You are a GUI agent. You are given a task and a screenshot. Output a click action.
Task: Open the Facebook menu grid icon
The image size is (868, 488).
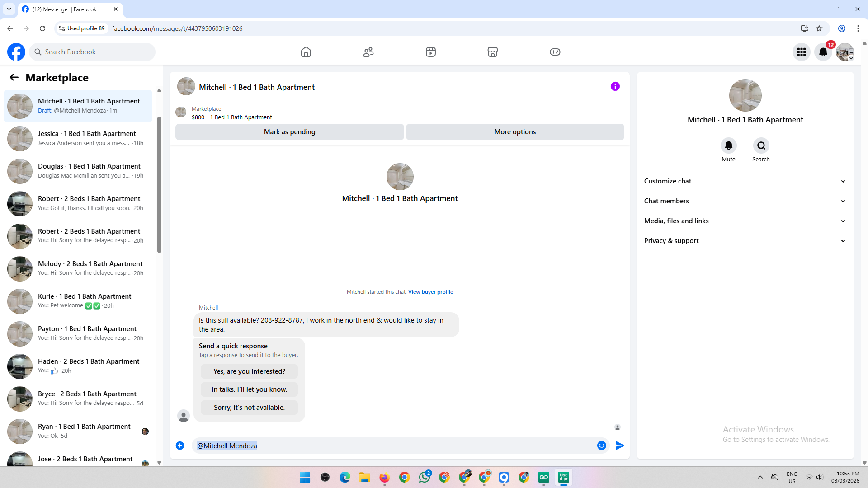802,52
